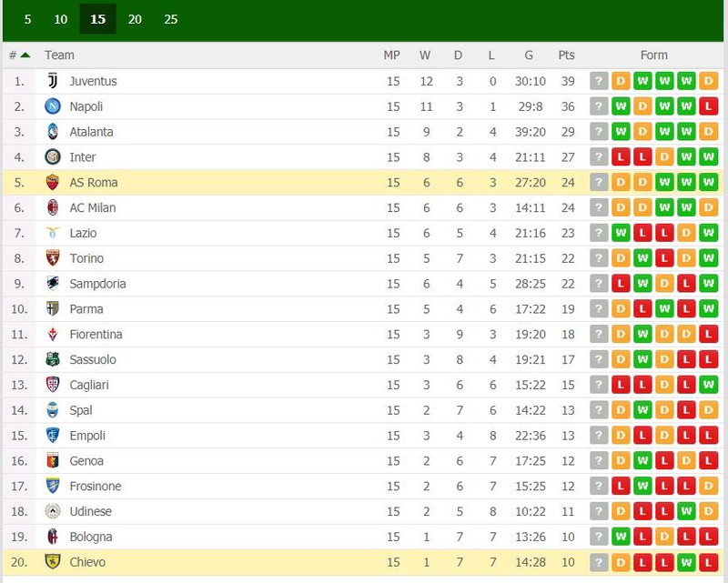This screenshot has width=728, height=583.
Task: Open the Fiorentina team link
Action: [96, 334]
